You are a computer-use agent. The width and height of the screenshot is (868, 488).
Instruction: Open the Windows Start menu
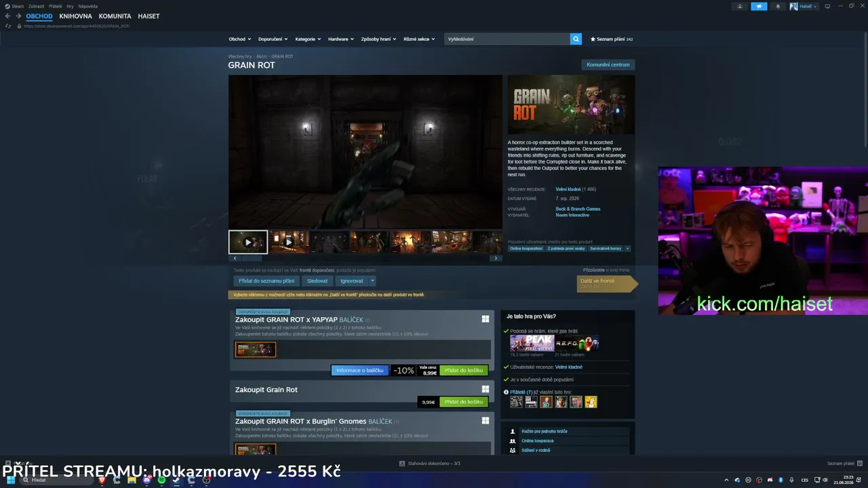(11, 480)
